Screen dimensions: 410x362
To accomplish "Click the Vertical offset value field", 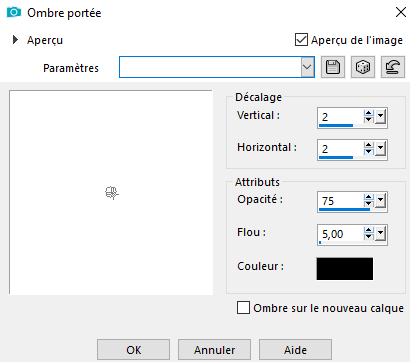I will click(x=341, y=116).
